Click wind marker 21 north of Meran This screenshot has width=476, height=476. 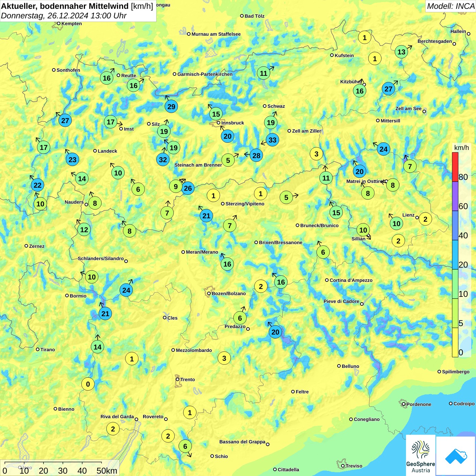point(206,216)
